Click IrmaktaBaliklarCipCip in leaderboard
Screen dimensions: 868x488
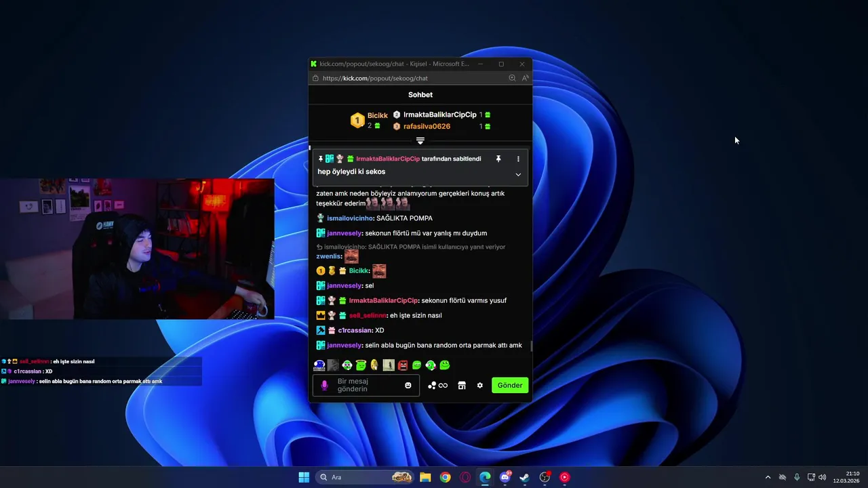[x=440, y=115]
